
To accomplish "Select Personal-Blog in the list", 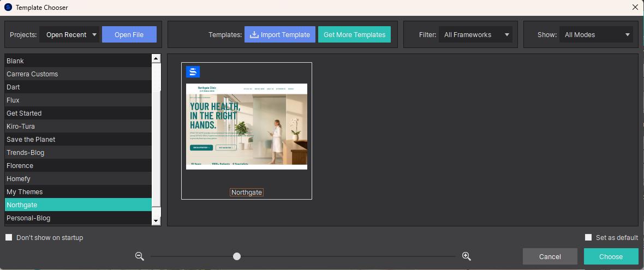I will tap(78, 218).
